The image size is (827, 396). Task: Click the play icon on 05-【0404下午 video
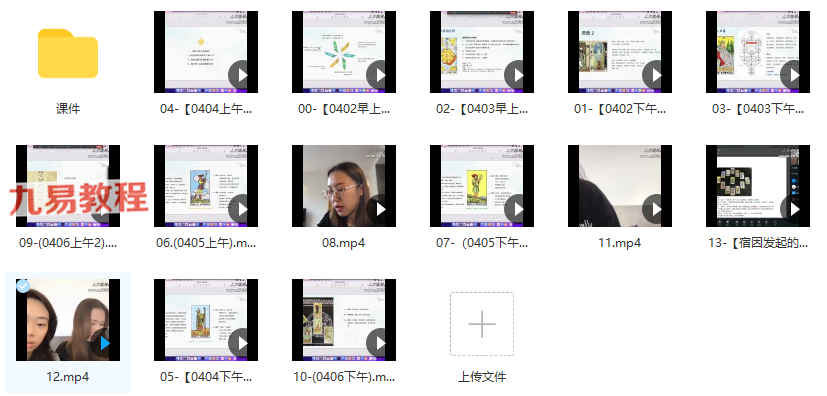click(x=241, y=343)
